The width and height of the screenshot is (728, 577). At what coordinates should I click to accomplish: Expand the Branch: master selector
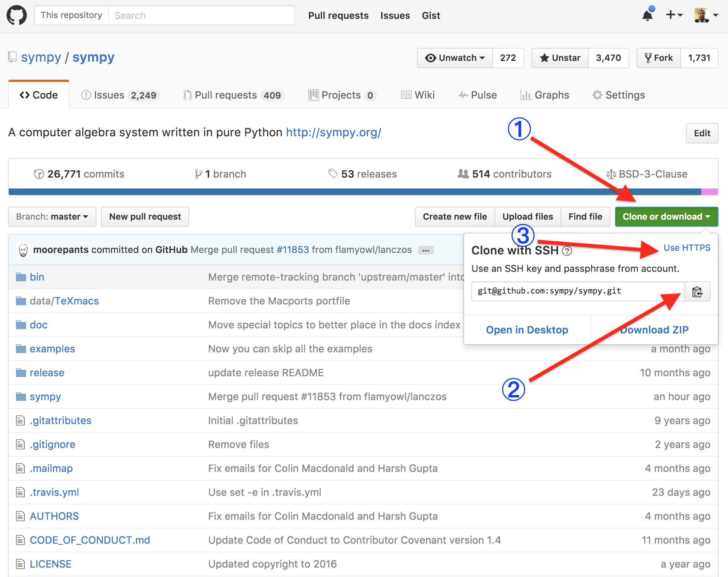52,217
